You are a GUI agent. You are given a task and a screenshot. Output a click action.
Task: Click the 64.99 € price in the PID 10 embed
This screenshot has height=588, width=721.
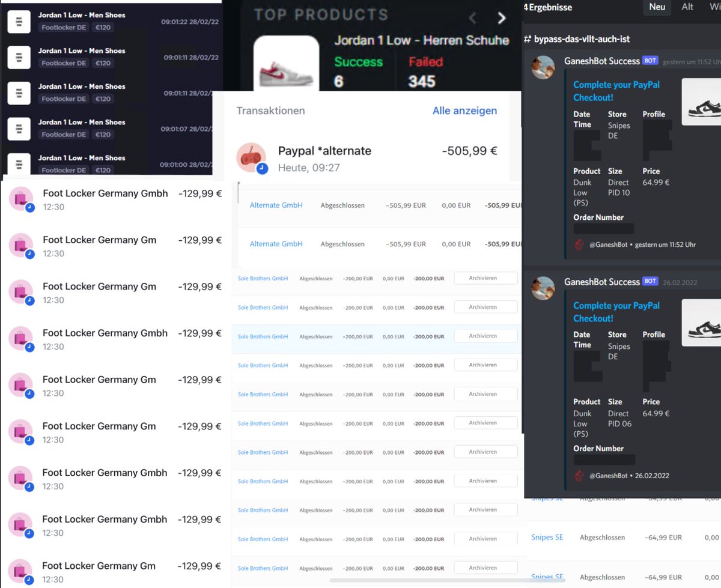[x=656, y=183]
